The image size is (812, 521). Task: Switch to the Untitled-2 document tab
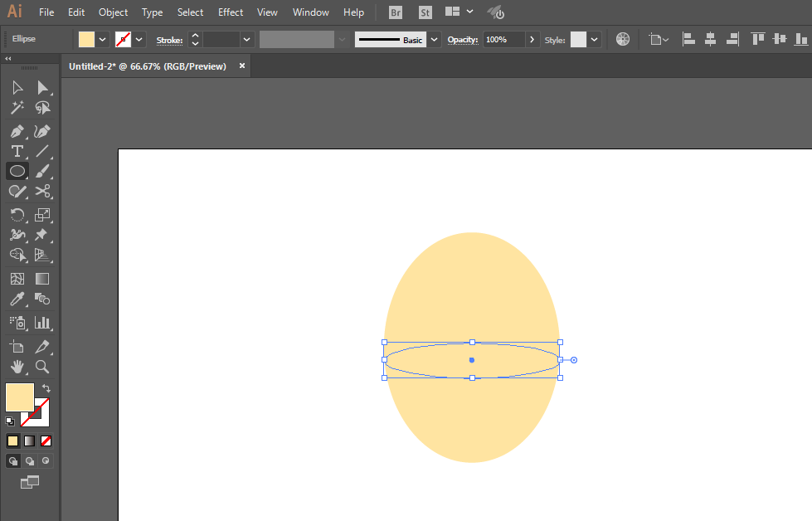point(148,66)
